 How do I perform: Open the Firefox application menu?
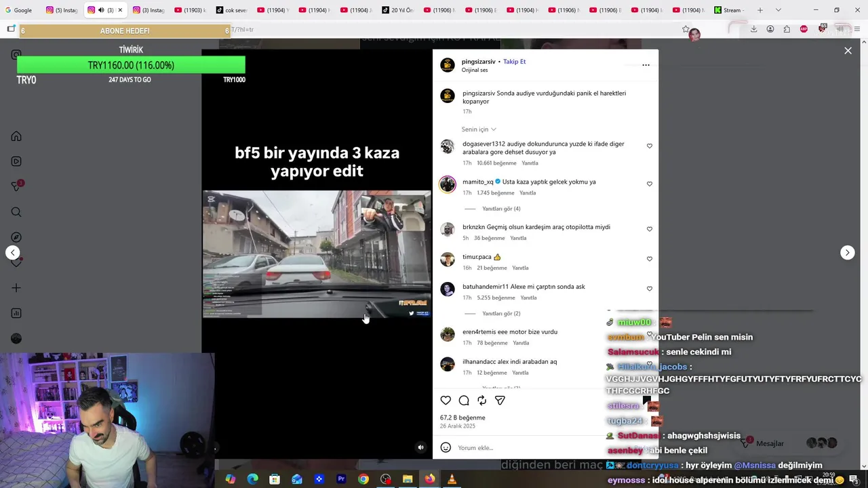pos(858,29)
